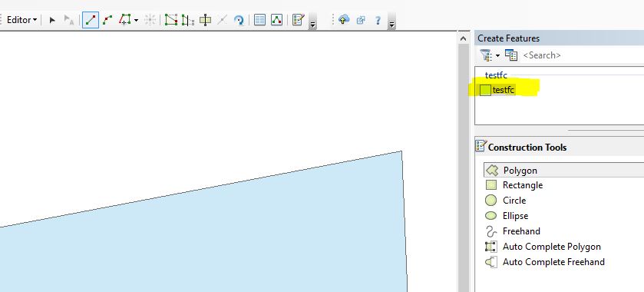Expand the Trace tool options arrow

point(136,20)
